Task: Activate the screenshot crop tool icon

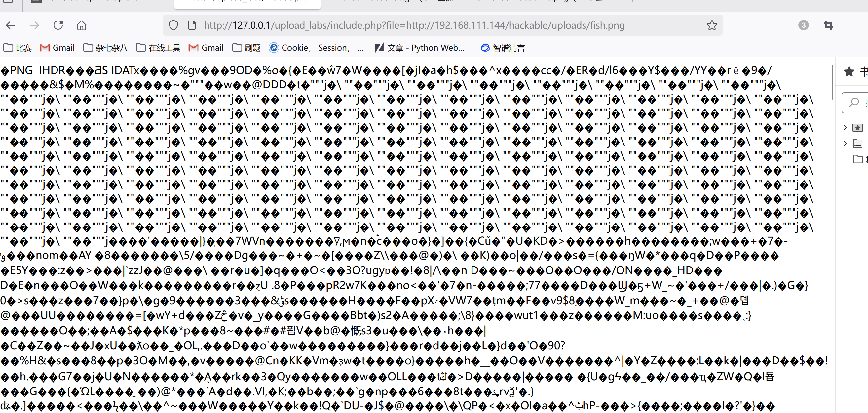Action: pos(829,25)
